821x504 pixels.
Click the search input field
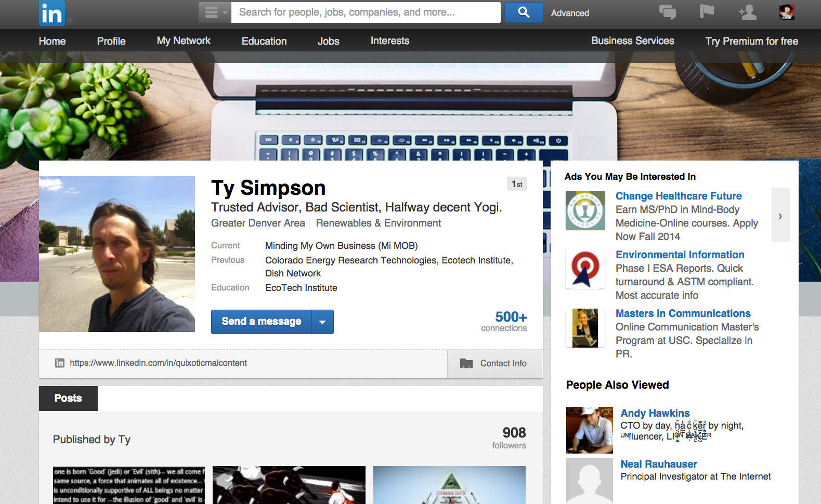click(x=366, y=12)
